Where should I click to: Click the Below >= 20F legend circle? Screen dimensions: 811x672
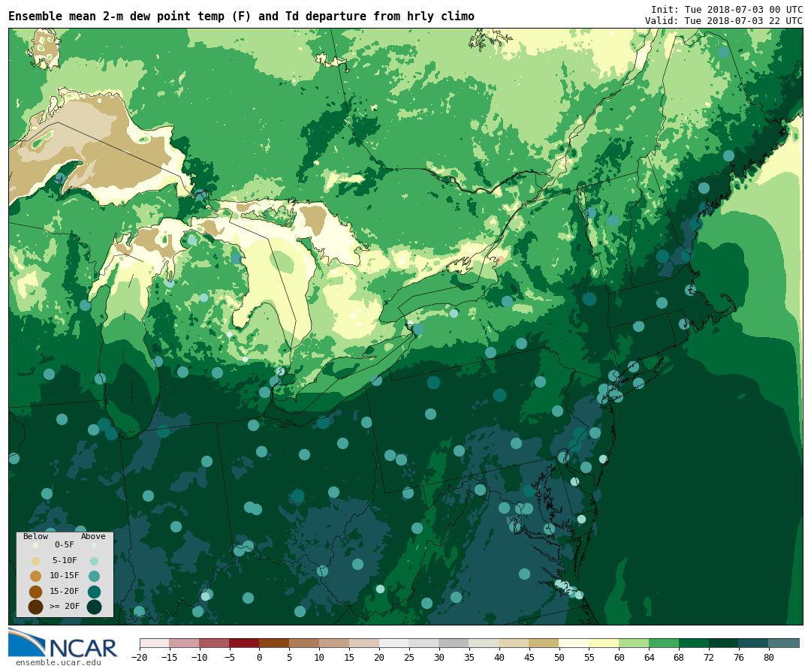point(36,607)
